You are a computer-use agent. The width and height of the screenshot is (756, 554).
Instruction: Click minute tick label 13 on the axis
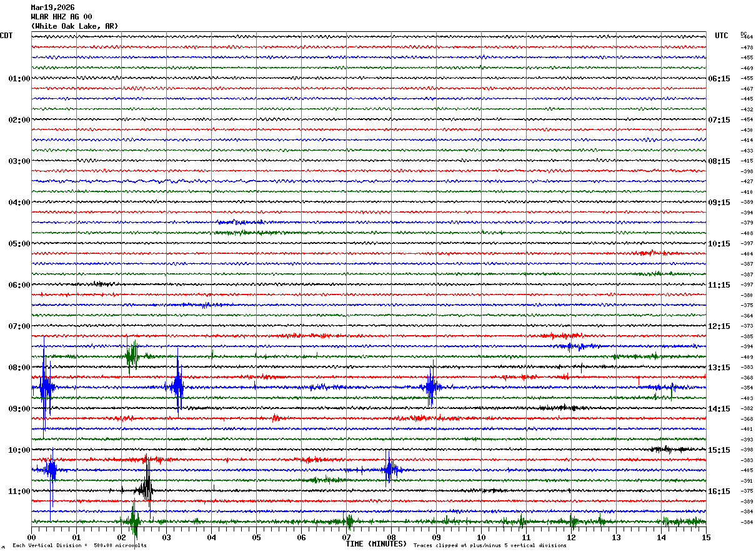[x=616, y=537]
